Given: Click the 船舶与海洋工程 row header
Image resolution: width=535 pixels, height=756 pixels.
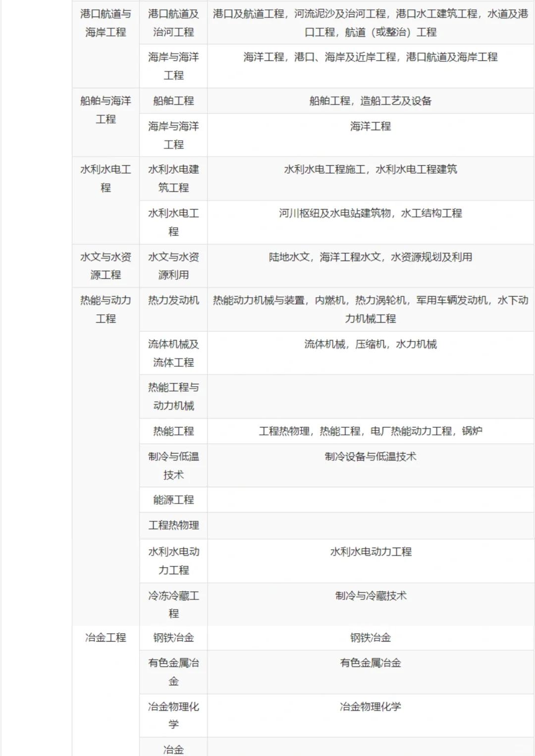Looking at the screenshot, I should tap(105, 110).
